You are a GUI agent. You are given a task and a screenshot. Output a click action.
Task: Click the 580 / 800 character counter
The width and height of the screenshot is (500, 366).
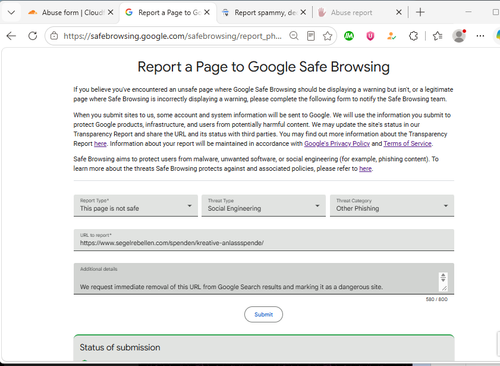click(x=436, y=299)
